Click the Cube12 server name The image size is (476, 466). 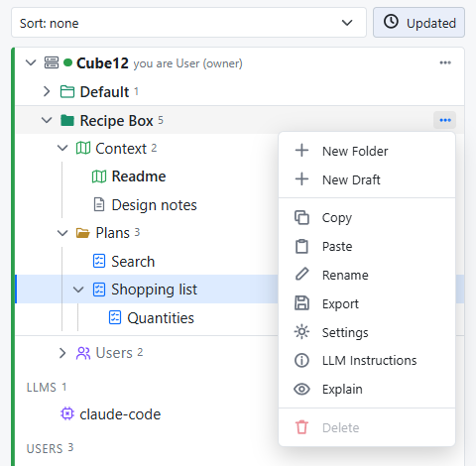click(x=102, y=62)
